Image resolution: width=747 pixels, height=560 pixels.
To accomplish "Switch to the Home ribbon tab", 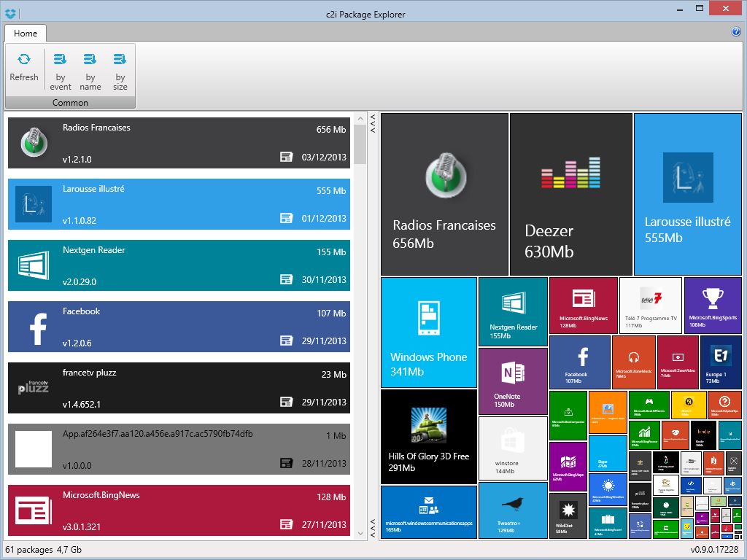I will (x=26, y=34).
